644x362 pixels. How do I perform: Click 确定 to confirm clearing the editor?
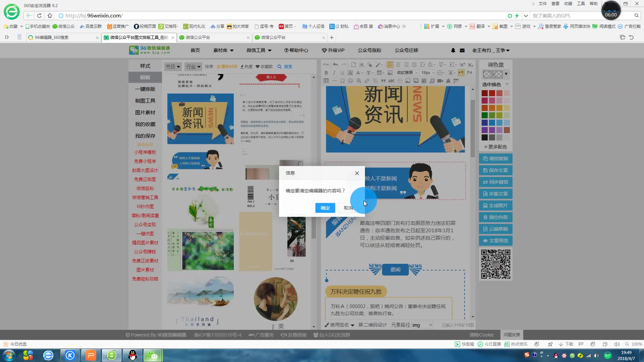point(325,208)
